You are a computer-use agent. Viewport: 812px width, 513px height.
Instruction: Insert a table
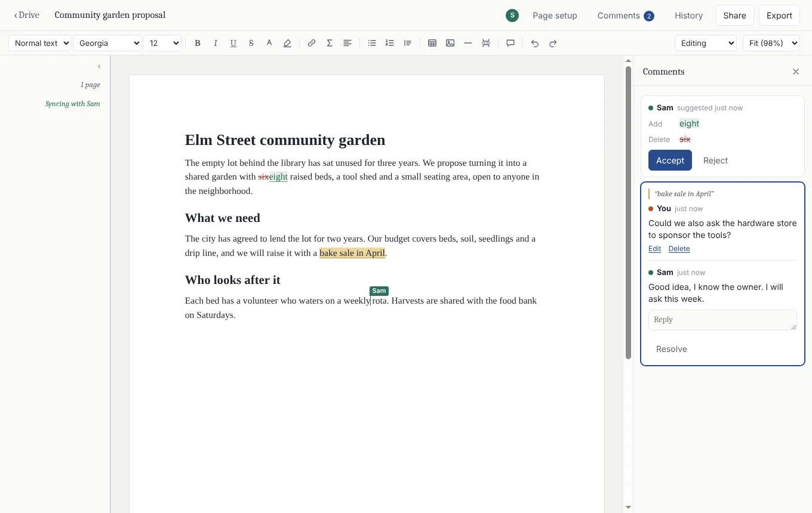pyautogui.click(x=432, y=43)
